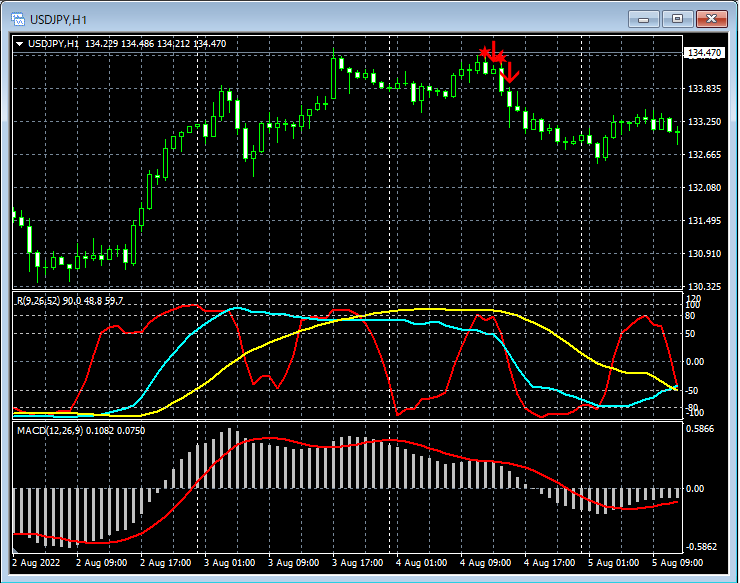
Task: Click the 2 Aug 2022 date label
Action: 34,563
